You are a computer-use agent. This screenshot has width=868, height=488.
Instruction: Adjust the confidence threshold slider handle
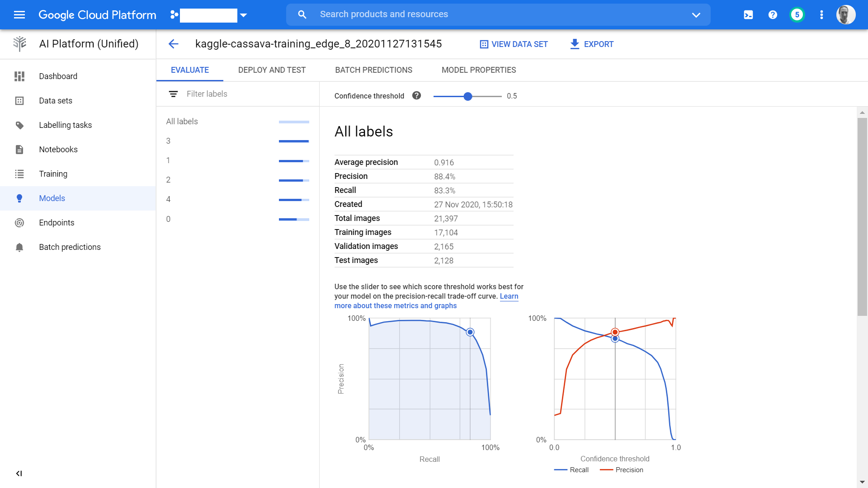tap(468, 96)
